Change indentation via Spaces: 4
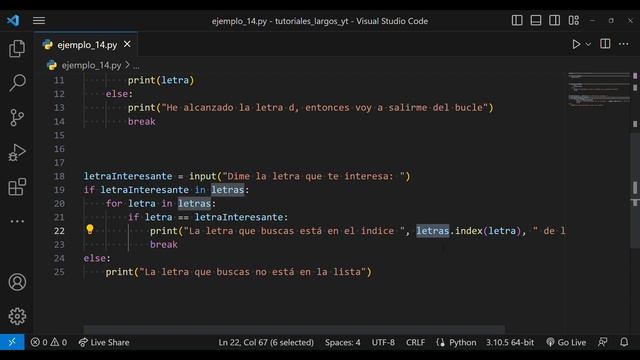This screenshot has height=360, width=640. (x=342, y=342)
